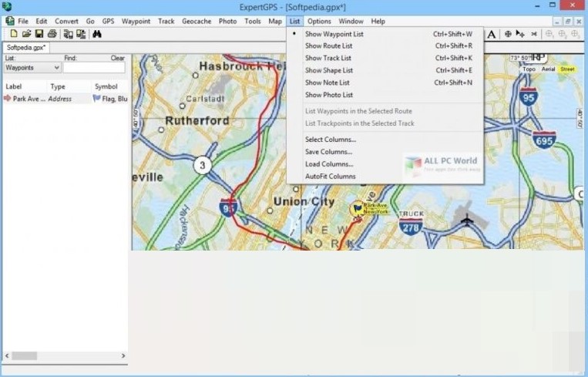
Task: Open the Options menu
Action: click(x=319, y=22)
